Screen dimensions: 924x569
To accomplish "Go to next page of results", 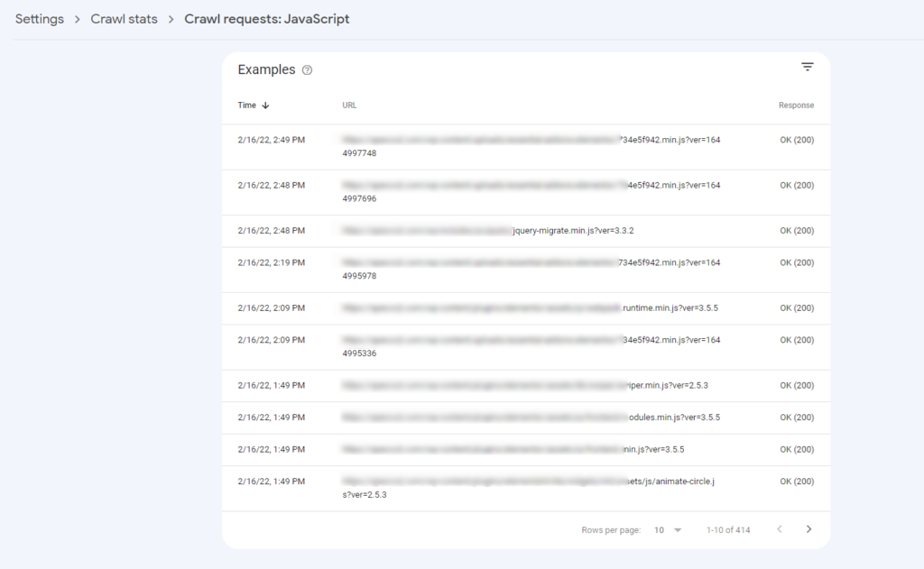I will (x=809, y=529).
